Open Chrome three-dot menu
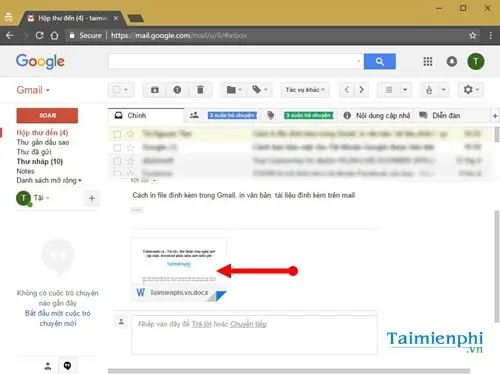Screen dimensions: 500x374 (x=490, y=35)
